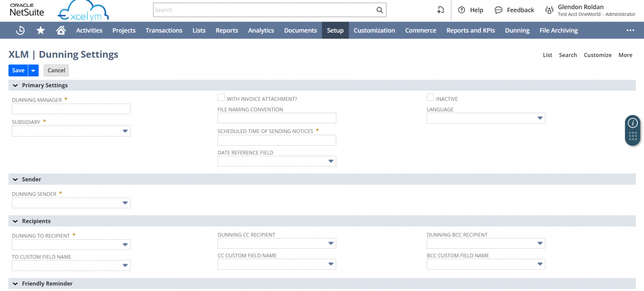Click the Shortcuts star icon
The height and width of the screenshot is (291, 644).
tap(41, 30)
